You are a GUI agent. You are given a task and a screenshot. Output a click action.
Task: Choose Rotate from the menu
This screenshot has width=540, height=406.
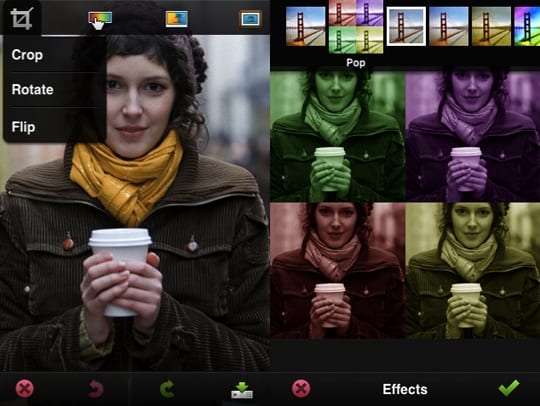pos(32,90)
